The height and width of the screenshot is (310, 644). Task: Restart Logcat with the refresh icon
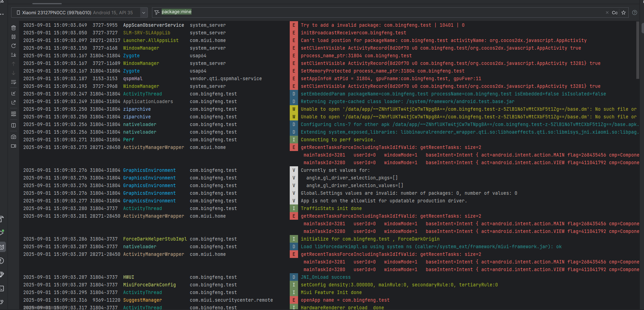pos(14,46)
